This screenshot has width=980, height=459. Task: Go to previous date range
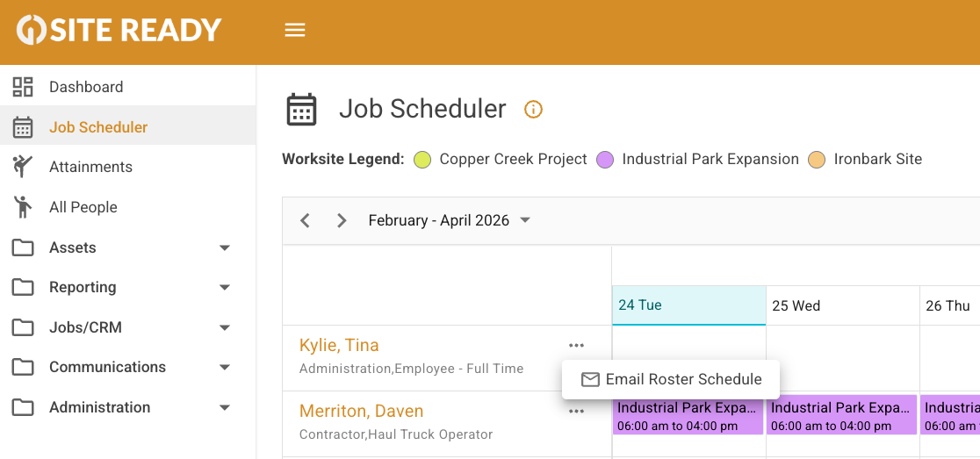coord(306,220)
